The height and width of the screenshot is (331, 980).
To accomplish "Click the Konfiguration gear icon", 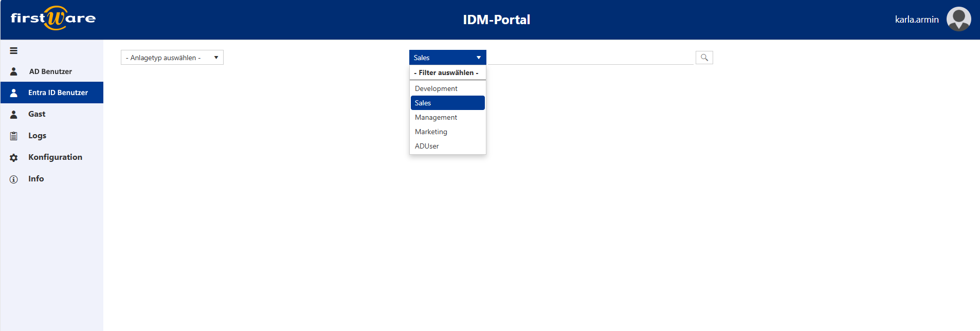I will [14, 158].
